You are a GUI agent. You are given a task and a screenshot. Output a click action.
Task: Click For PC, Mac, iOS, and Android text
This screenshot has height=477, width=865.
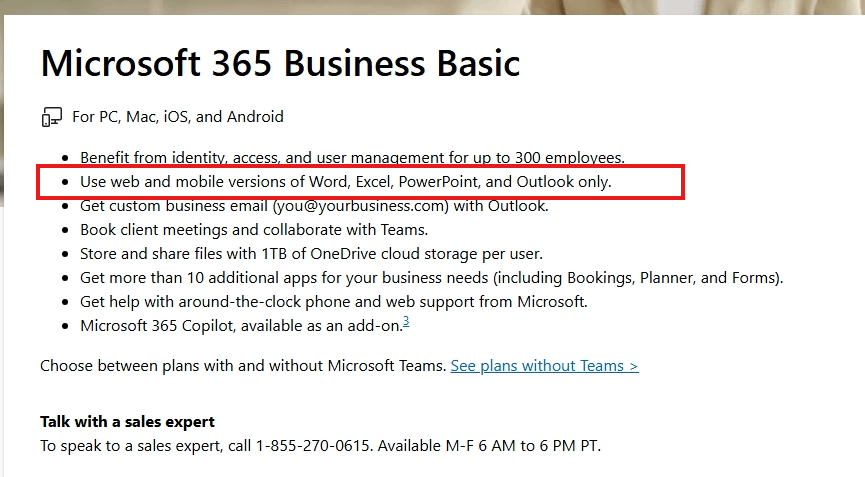point(178,117)
